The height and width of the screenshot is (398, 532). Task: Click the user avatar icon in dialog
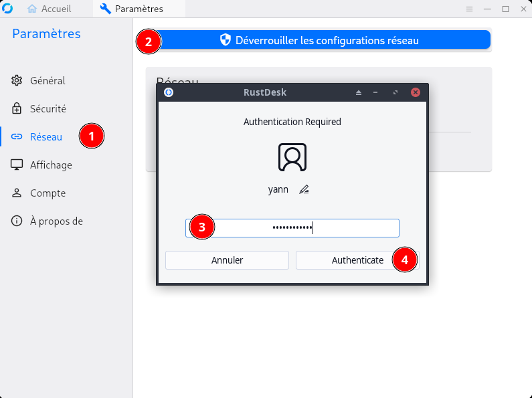tap(292, 157)
